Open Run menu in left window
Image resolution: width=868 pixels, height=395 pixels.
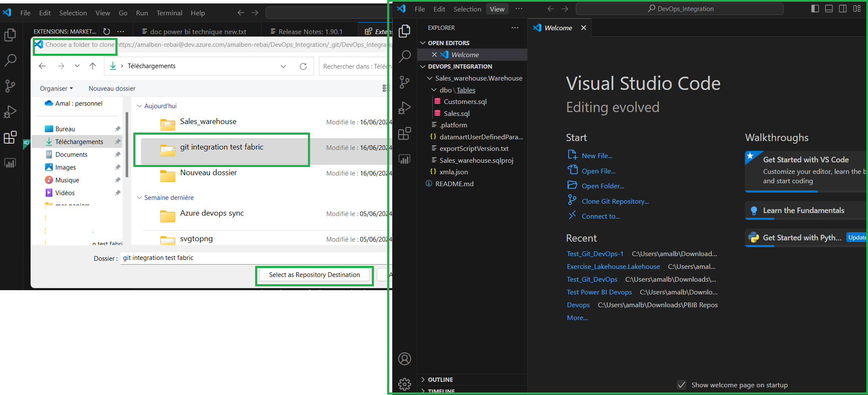coord(142,13)
